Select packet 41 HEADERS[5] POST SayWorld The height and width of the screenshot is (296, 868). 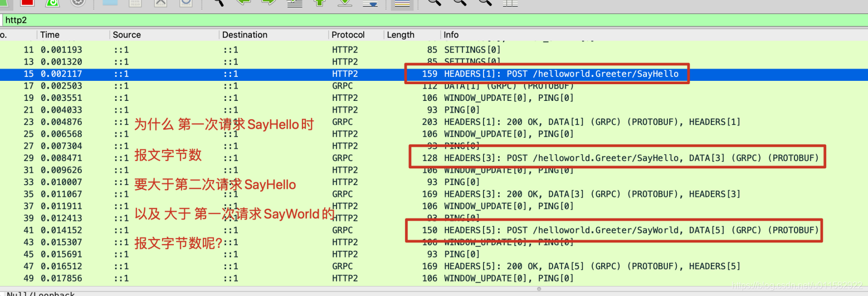tap(434, 230)
